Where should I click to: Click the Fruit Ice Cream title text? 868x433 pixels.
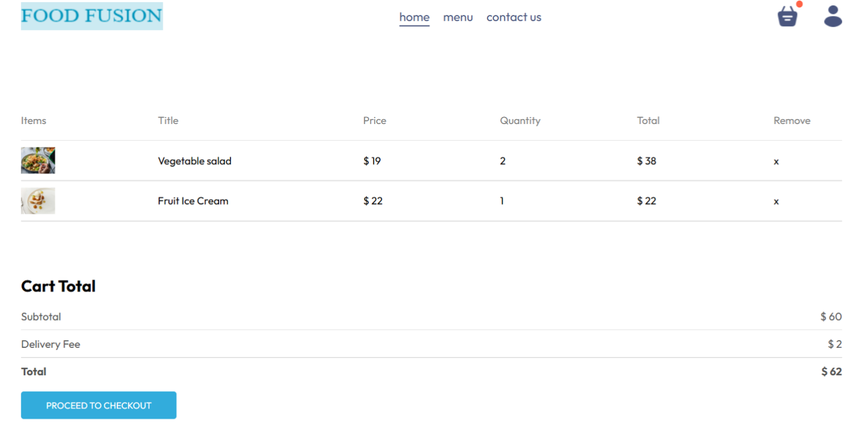tap(193, 201)
